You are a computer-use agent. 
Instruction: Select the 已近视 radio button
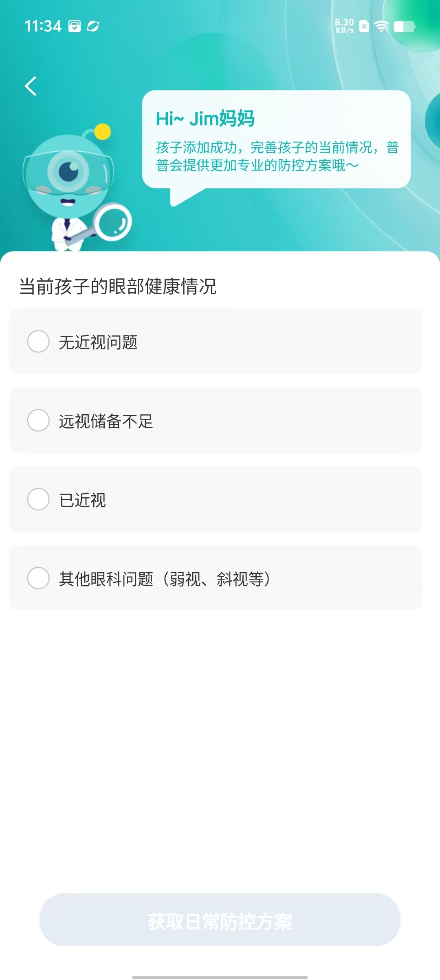point(38,499)
